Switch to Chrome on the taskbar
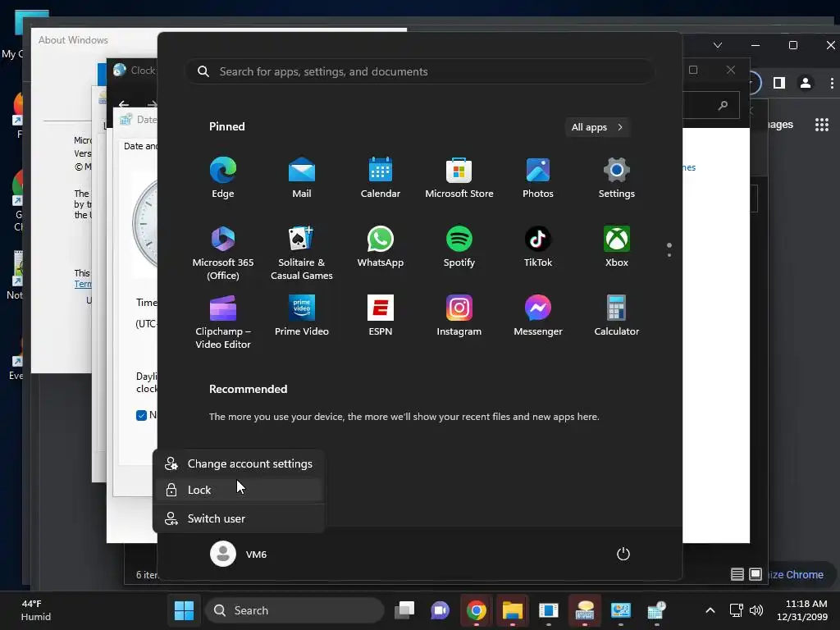 477,610
